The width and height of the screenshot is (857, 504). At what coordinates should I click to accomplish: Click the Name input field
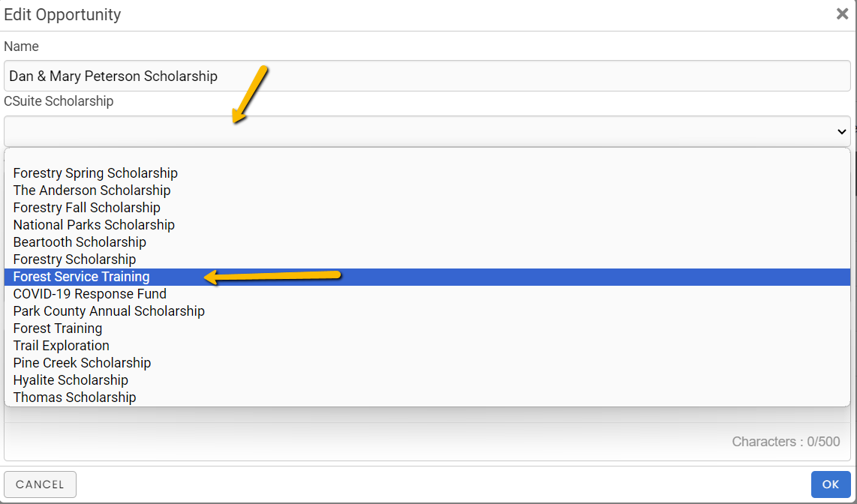426,76
